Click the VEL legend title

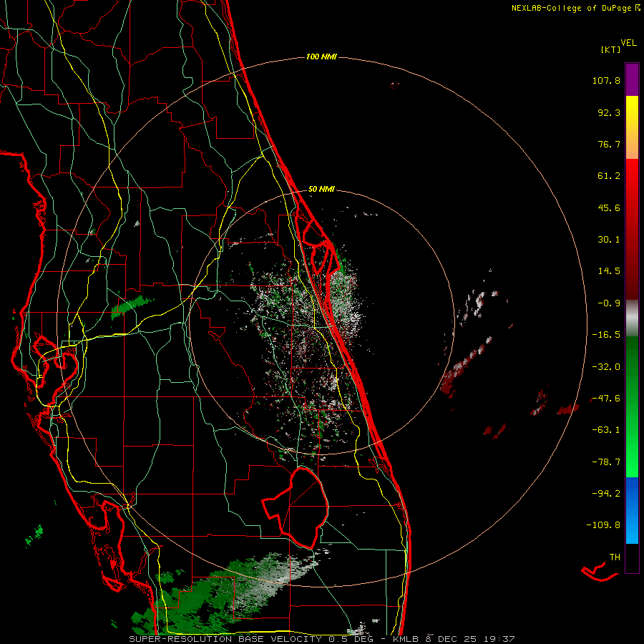(628, 43)
